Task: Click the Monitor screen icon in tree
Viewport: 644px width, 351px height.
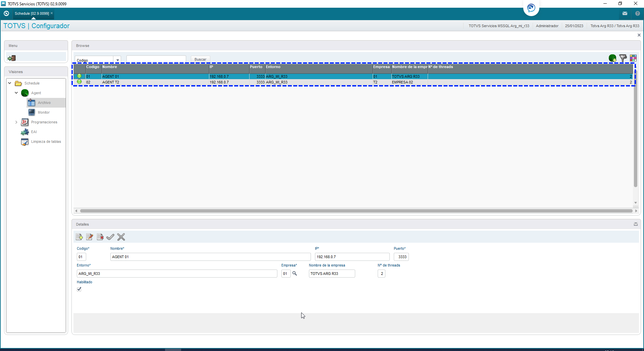Action: pyautogui.click(x=32, y=112)
